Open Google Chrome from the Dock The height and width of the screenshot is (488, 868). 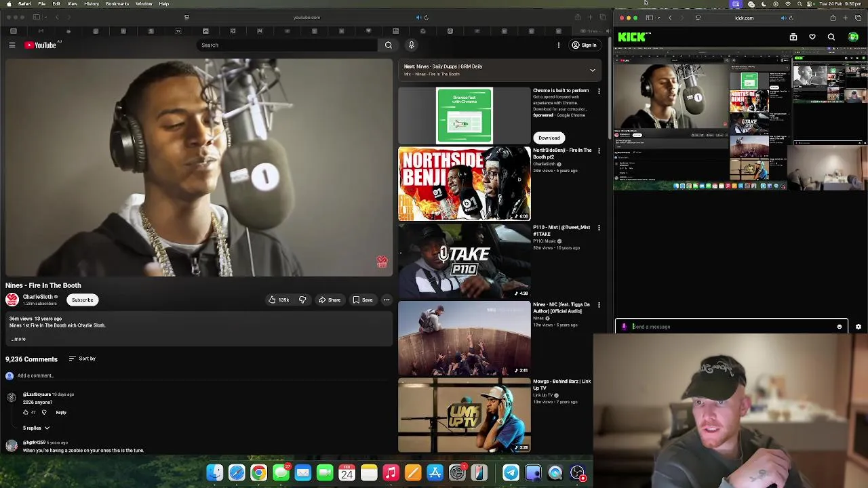coord(258,472)
